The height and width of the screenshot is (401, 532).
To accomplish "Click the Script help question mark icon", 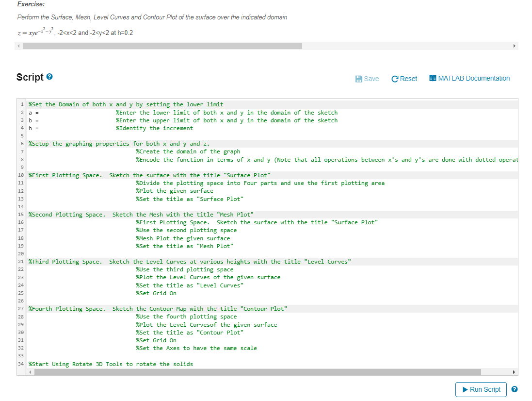I will point(49,77).
